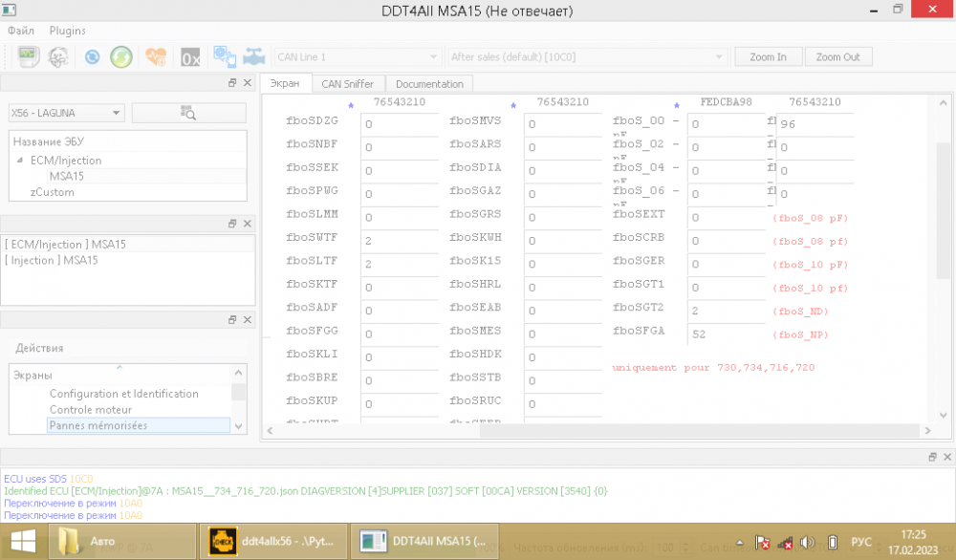Close the panel containing the X56 - LAGUNA selector
This screenshot has height=560, width=956.
247,83
